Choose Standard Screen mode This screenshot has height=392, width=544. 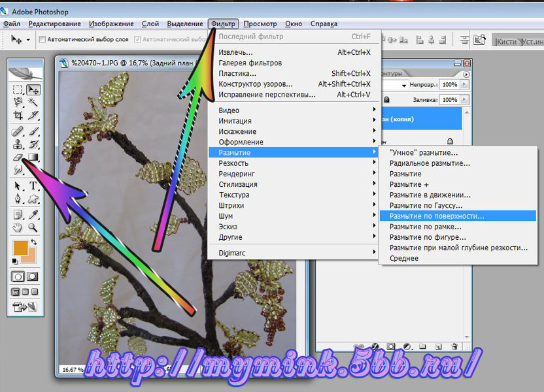[16, 292]
